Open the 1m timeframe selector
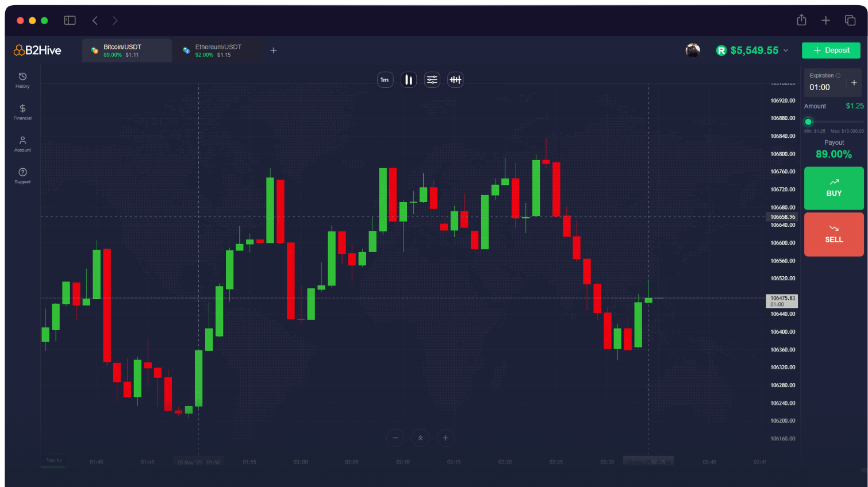Viewport: 868px width, 487px height. coord(385,80)
